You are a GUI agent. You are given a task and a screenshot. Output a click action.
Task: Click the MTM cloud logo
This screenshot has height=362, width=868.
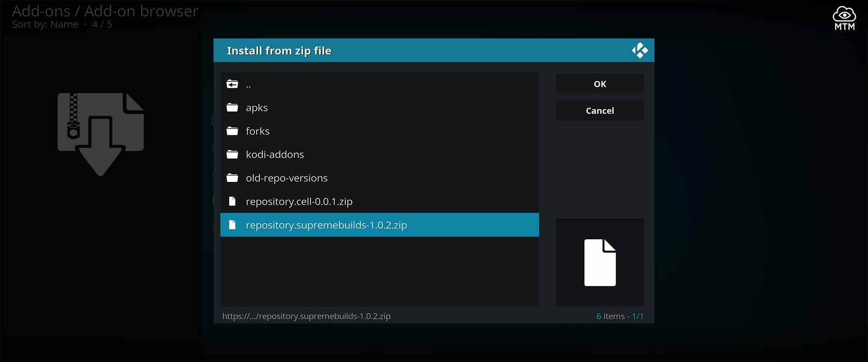[x=844, y=18]
